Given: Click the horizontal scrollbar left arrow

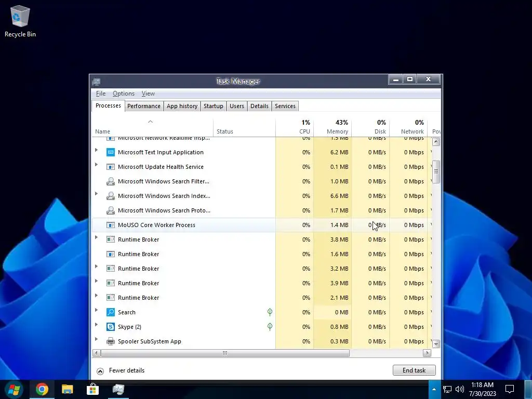Looking at the screenshot, I should (x=96, y=353).
